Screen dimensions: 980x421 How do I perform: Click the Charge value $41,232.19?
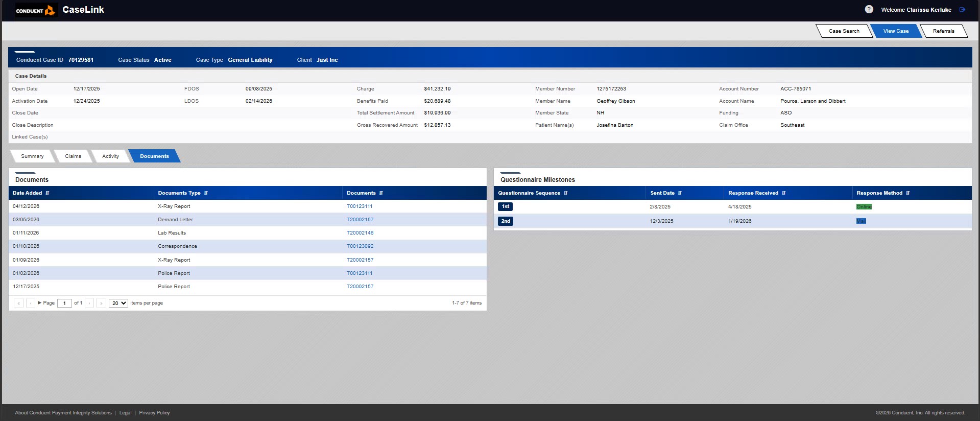point(437,89)
